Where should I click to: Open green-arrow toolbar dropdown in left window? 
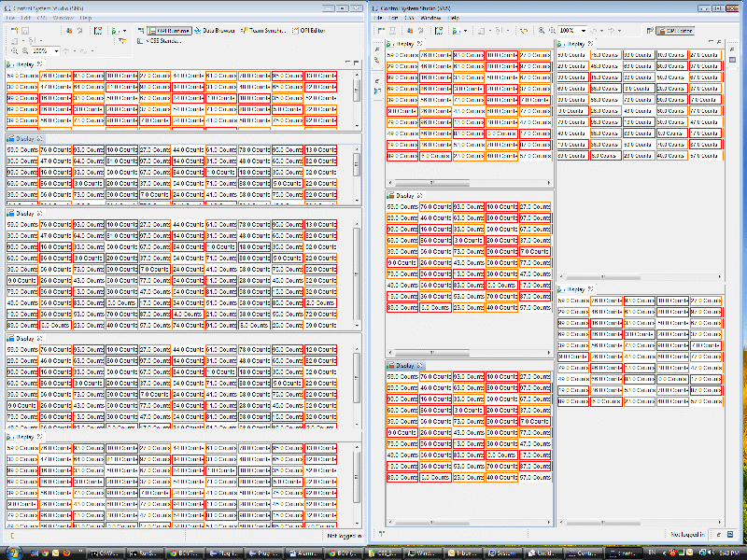(123, 30)
